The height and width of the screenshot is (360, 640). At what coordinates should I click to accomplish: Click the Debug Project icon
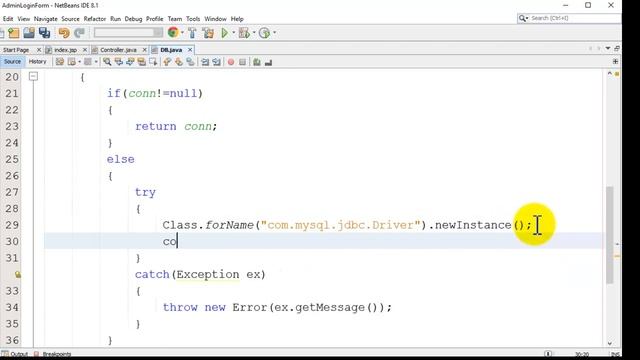(x=244, y=33)
